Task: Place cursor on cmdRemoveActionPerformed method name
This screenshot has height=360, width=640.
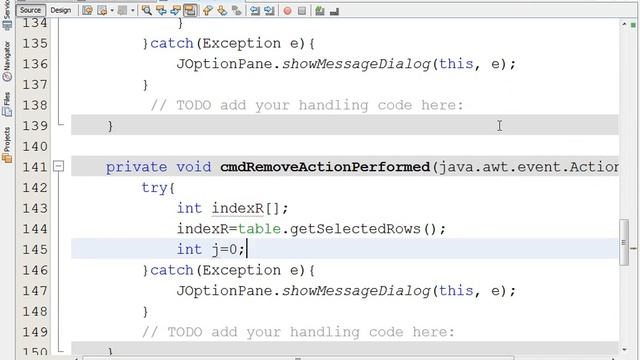Action: point(325,167)
